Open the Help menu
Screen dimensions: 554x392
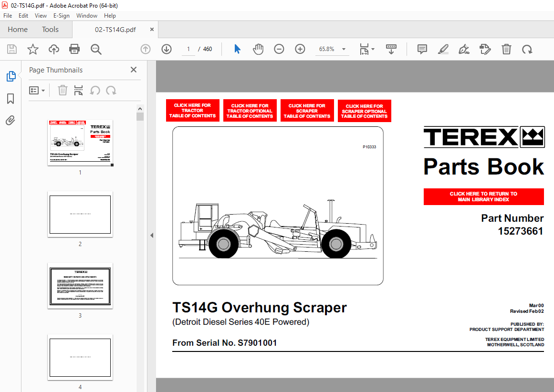click(110, 16)
